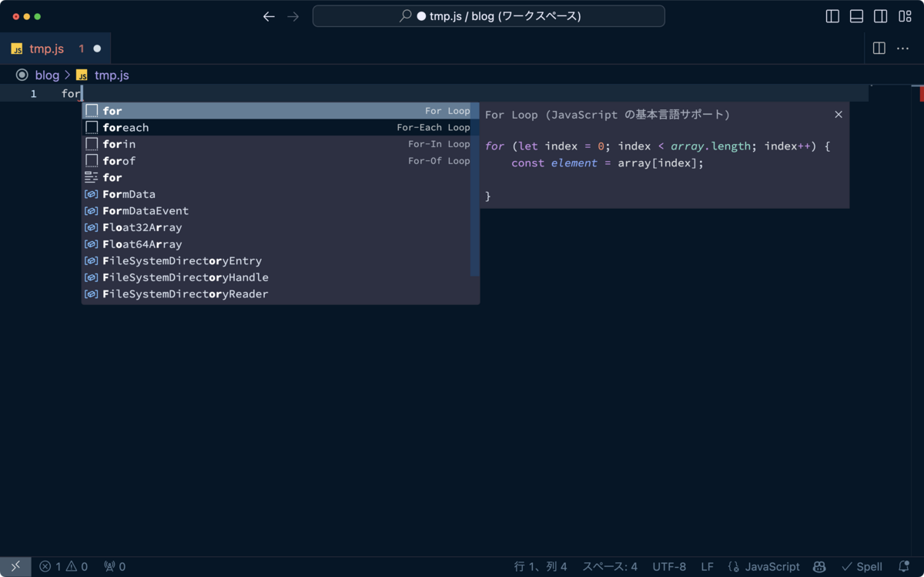The image size is (924, 577).
Task: Choose the FileSystemDirectoryReader suggestion
Action: point(276,294)
